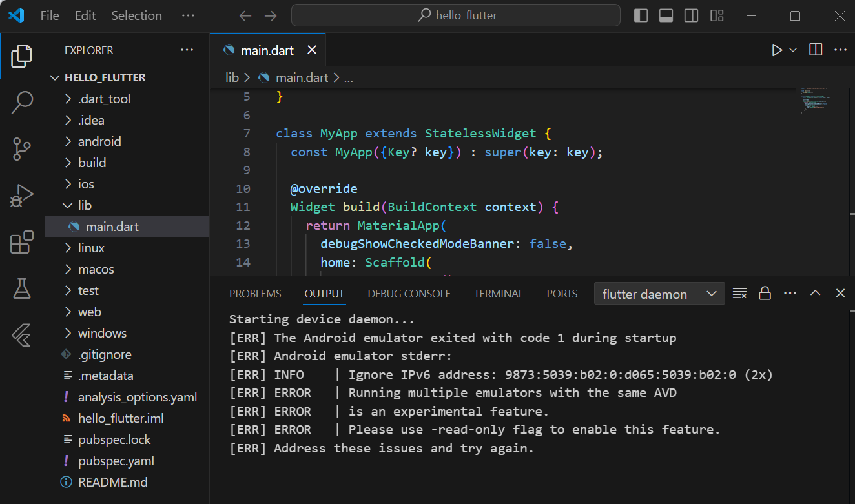Open the Extensions view
Screen dimensions: 855x504
click(x=22, y=242)
